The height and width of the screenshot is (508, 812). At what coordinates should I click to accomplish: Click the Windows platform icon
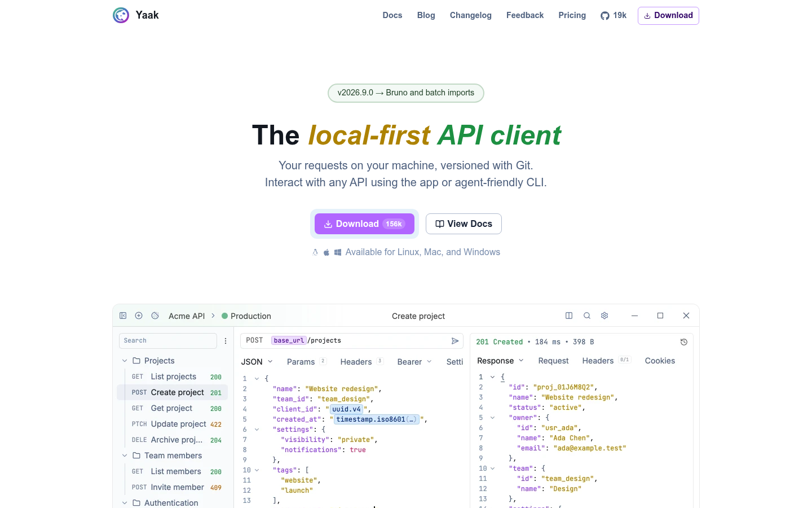point(338,252)
